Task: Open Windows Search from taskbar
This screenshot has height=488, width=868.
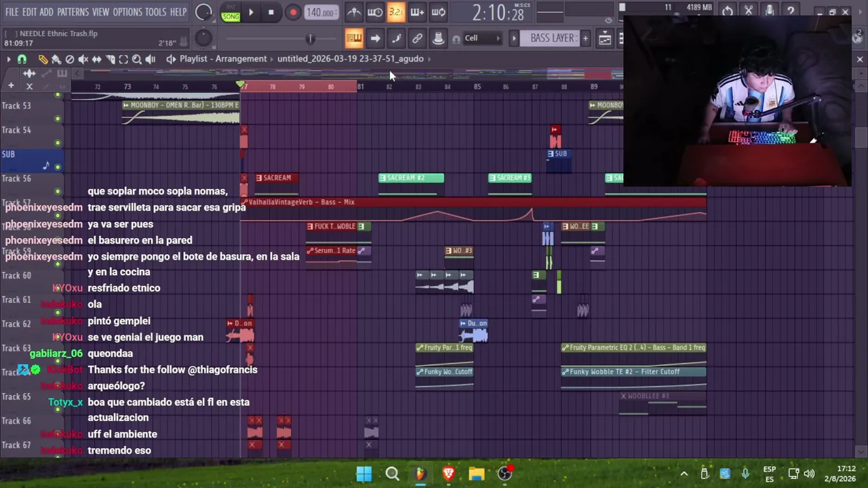Action: click(392, 474)
